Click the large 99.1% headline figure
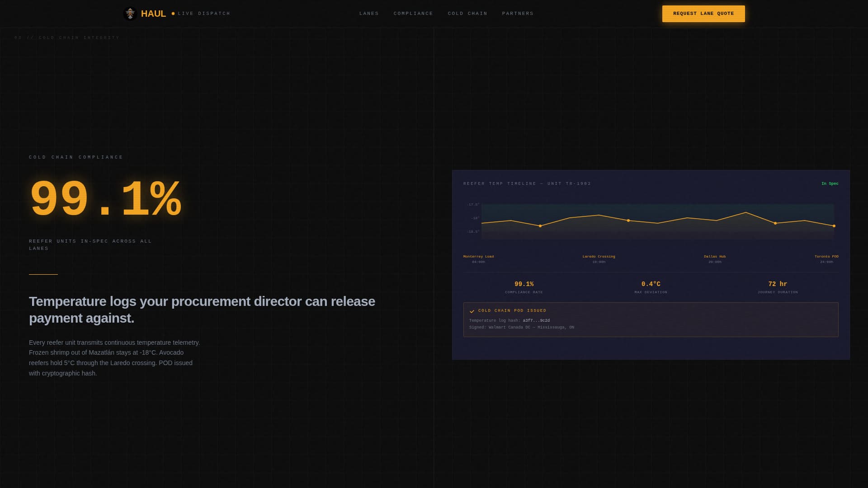This screenshot has height=488, width=868. coord(105,199)
